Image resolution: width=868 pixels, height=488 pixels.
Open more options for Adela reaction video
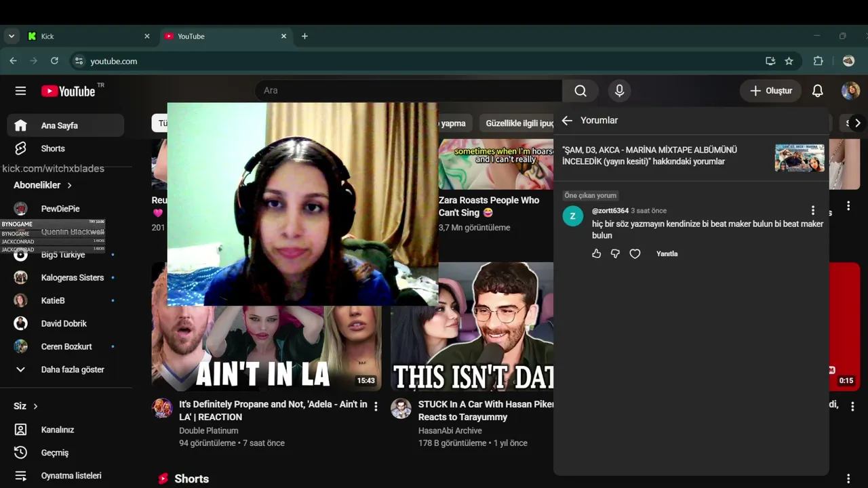click(x=376, y=407)
